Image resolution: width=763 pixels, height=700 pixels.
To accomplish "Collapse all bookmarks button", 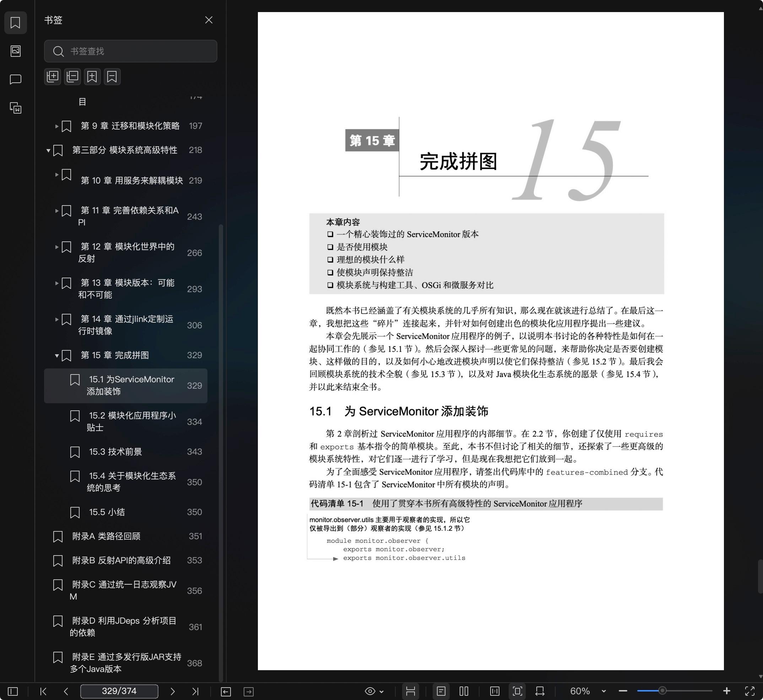I will pos(72,77).
